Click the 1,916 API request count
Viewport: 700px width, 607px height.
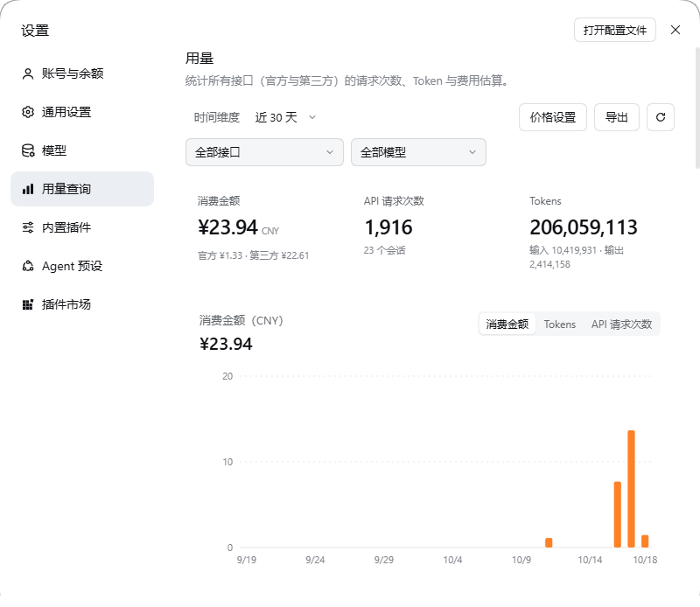tap(388, 227)
